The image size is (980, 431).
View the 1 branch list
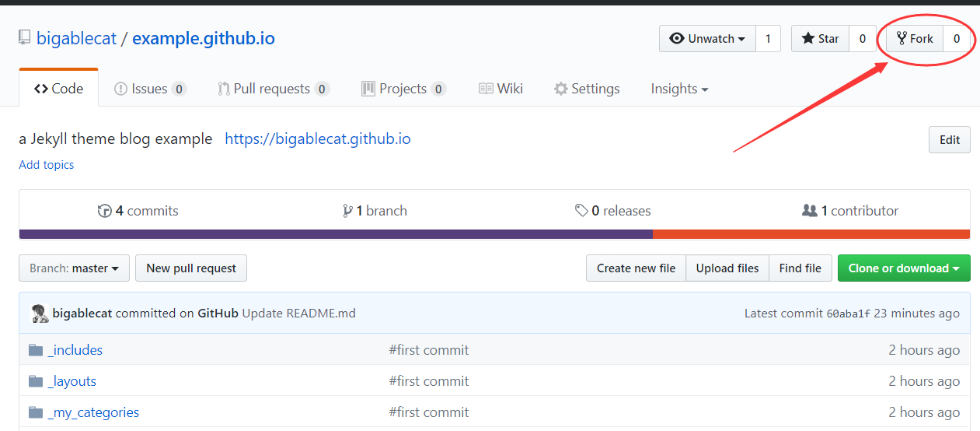[375, 211]
